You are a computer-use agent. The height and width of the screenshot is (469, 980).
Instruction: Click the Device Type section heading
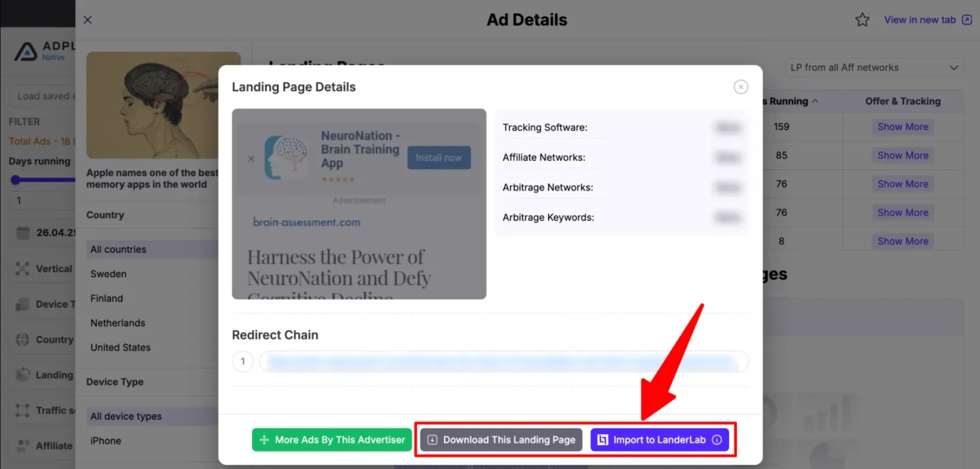[x=115, y=382]
